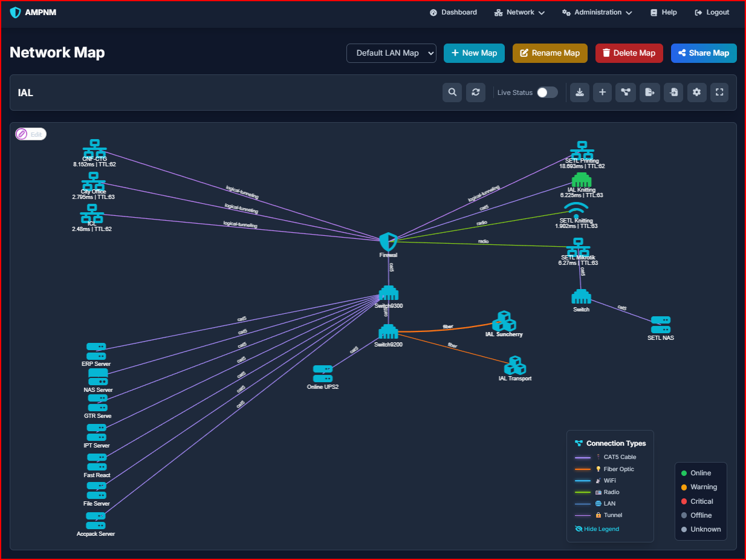
Task: Click the New Map button
Action: [x=474, y=53]
